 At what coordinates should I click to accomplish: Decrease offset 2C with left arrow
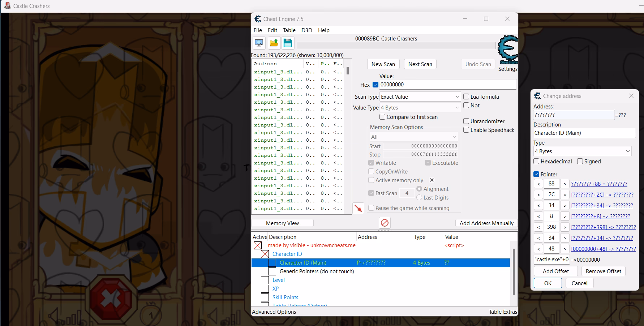(x=538, y=194)
